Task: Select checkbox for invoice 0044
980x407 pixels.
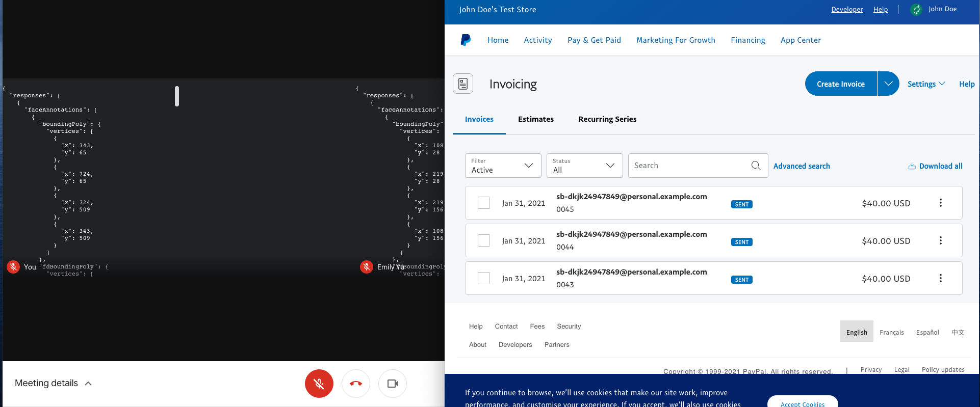Action: point(484,240)
